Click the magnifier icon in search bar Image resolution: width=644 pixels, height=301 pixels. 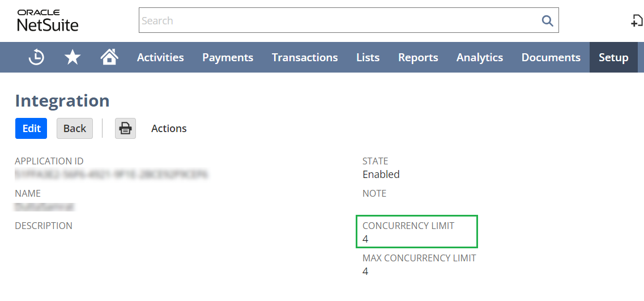(547, 21)
